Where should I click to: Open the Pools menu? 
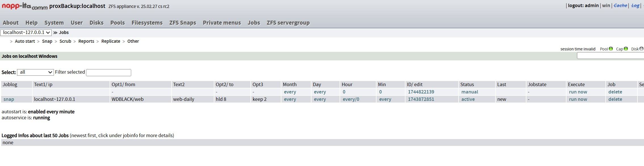tap(118, 23)
